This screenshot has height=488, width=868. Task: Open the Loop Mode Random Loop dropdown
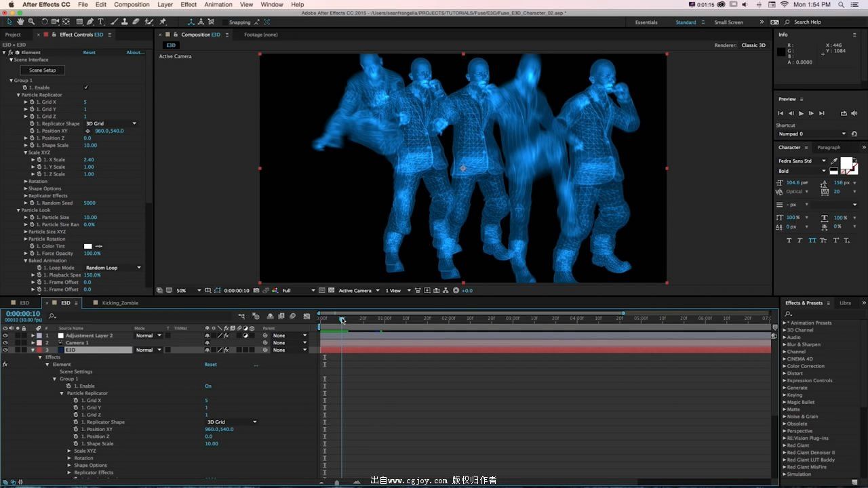tap(113, 268)
